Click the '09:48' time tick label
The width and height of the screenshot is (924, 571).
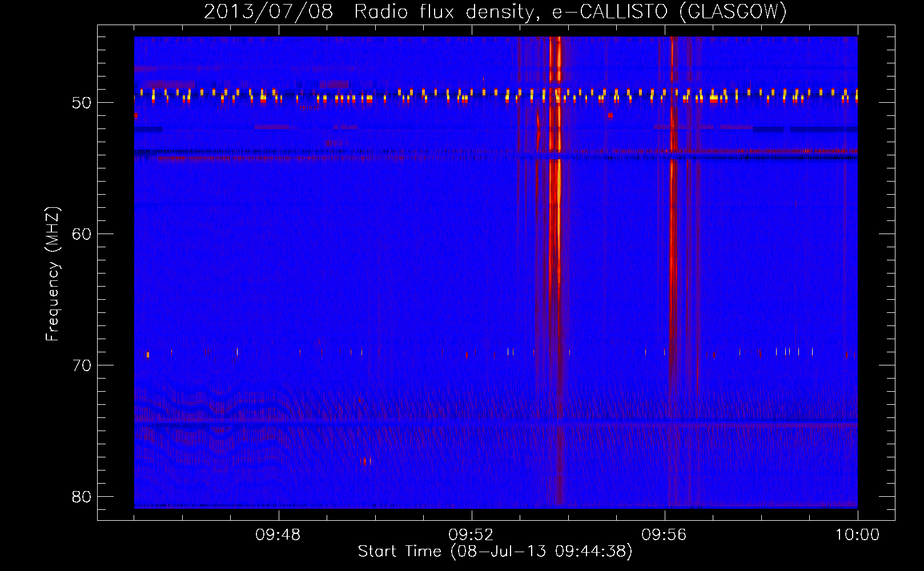click(x=278, y=535)
